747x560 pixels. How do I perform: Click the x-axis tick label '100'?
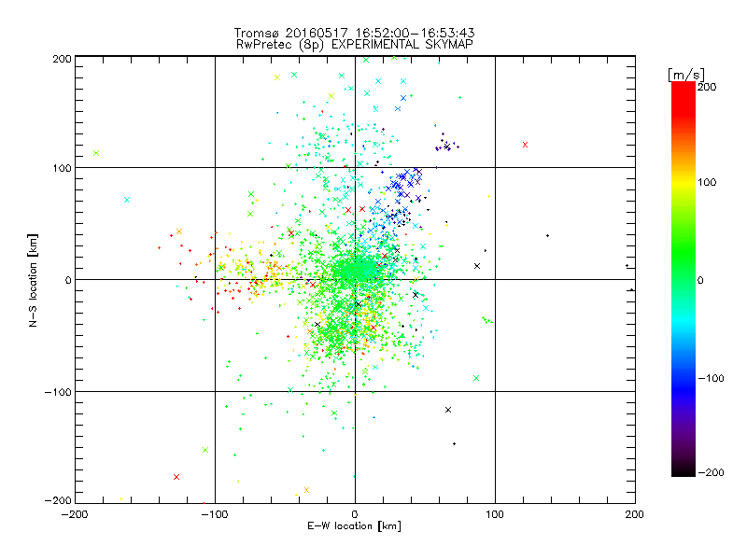tap(495, 514)
